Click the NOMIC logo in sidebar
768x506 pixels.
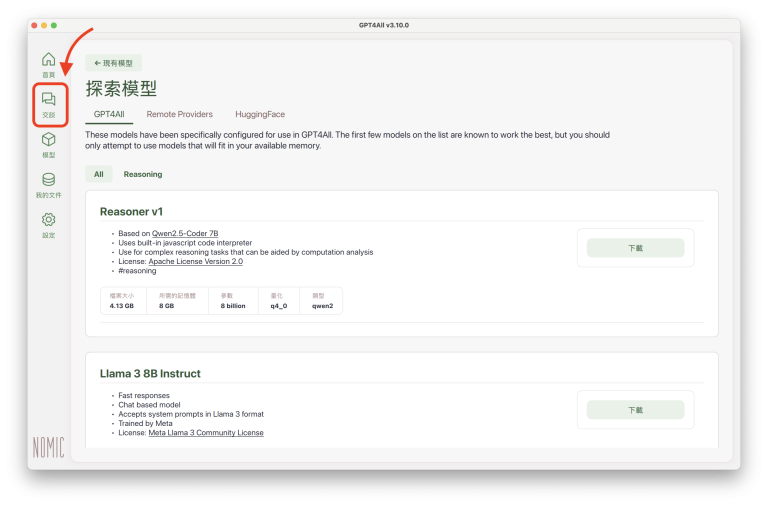[x=48, y=446]
